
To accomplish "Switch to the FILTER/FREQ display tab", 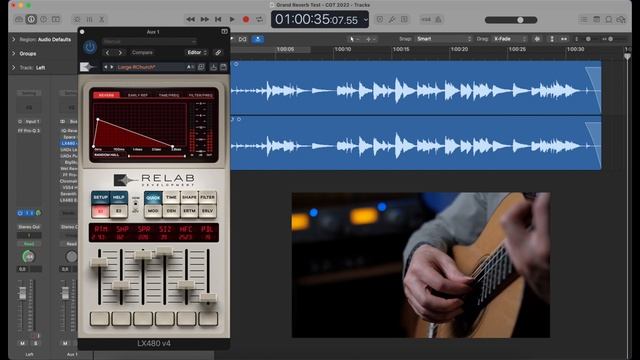I will pos(200,95).
